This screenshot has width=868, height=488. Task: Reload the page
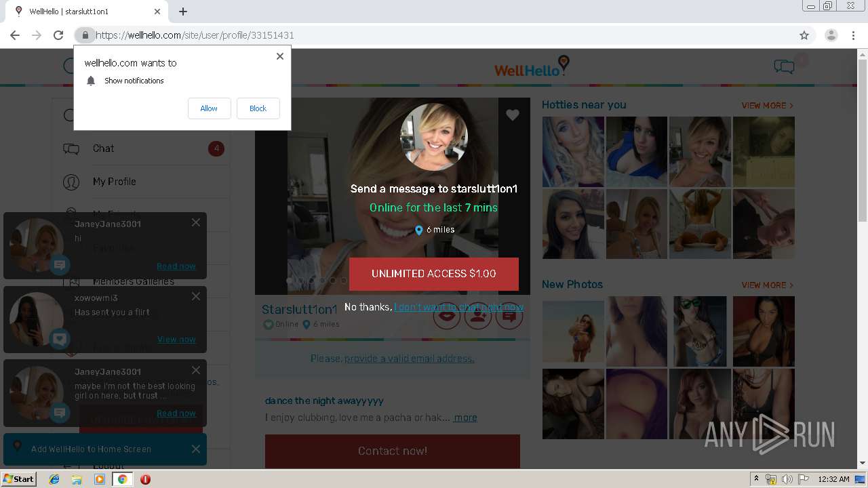coord(58,35)
